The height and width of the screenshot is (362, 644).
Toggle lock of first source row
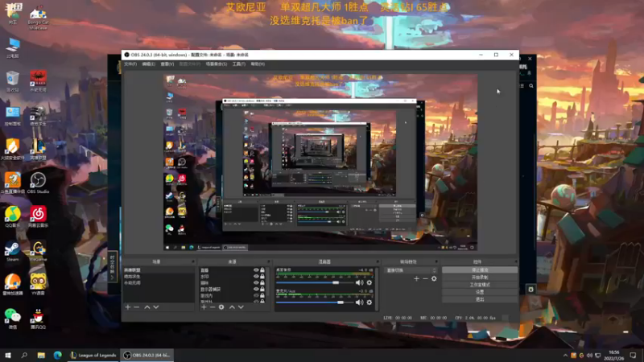click(262, 270)
